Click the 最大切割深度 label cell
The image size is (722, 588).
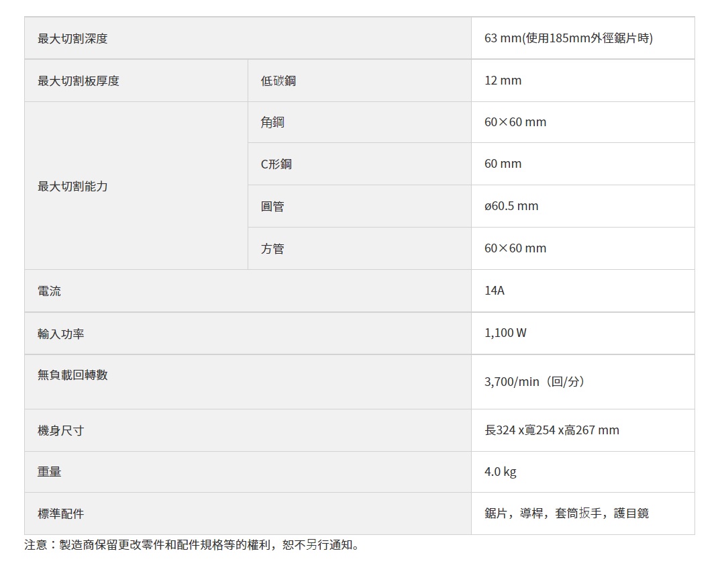(72, 39)
